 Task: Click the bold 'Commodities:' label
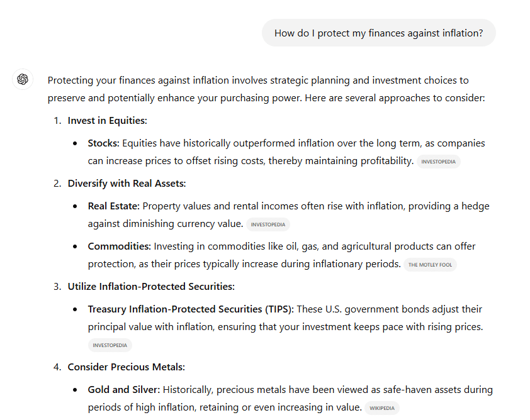(x=120, y=246)
